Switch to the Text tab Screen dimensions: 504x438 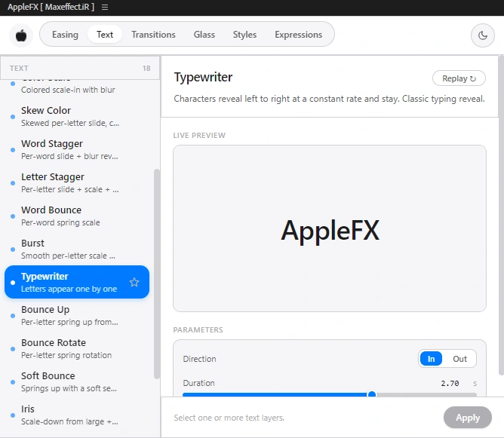tap(105, 35)
